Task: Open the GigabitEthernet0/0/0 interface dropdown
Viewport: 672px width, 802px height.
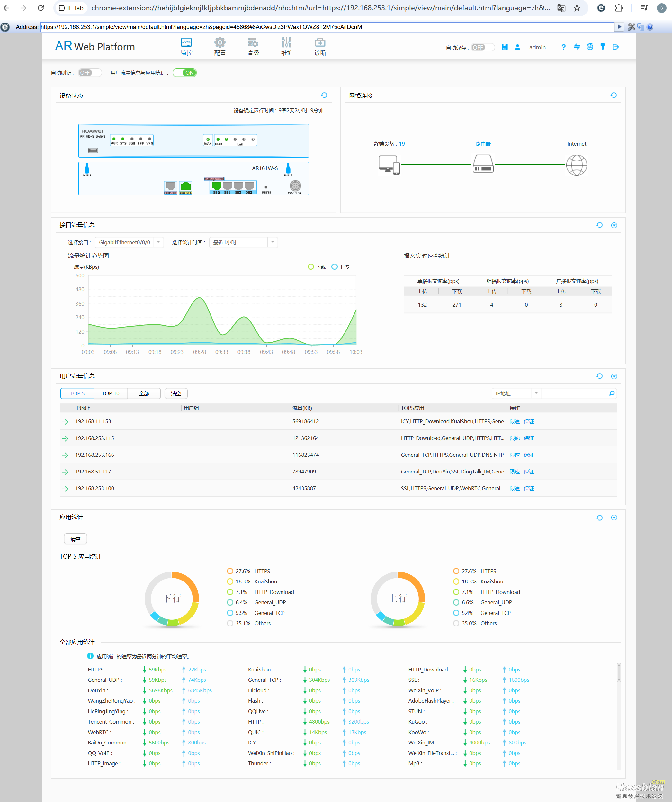Action: click(129, 242)
